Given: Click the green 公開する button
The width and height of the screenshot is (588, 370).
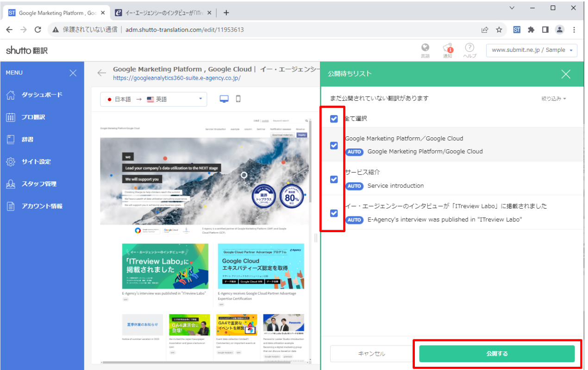Looking at the screenshot, I should [497, 354].
